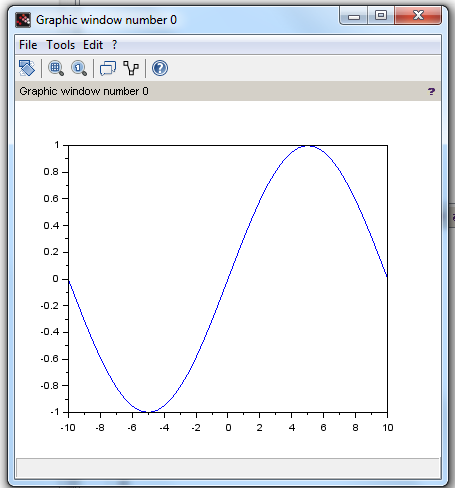Click the y-axis label 0.8
Screen dimensions: 455x488
pos(51,172)
